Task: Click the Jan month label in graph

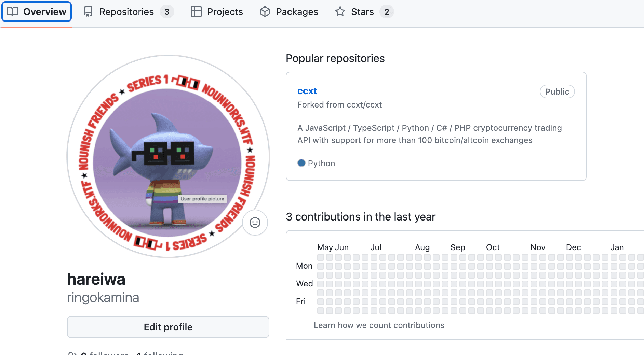Action: coord(617,247)
